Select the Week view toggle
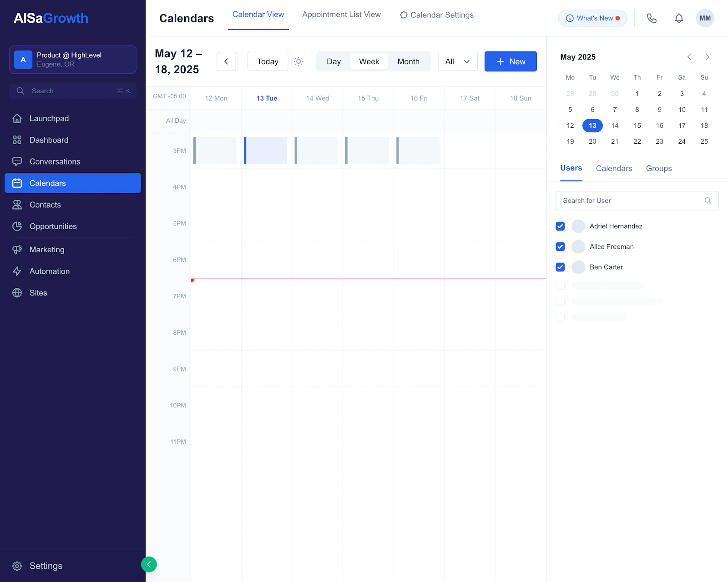Image resolution: width=728 pixels, height=582 pixels. tap(369, 61)
